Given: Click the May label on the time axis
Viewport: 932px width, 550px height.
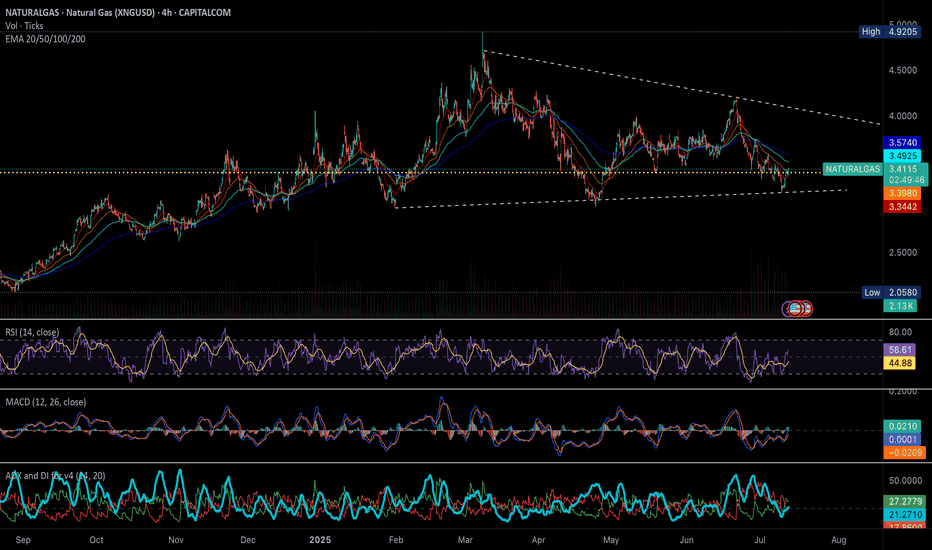Looking at the screenshot, I should coord(611,540).
